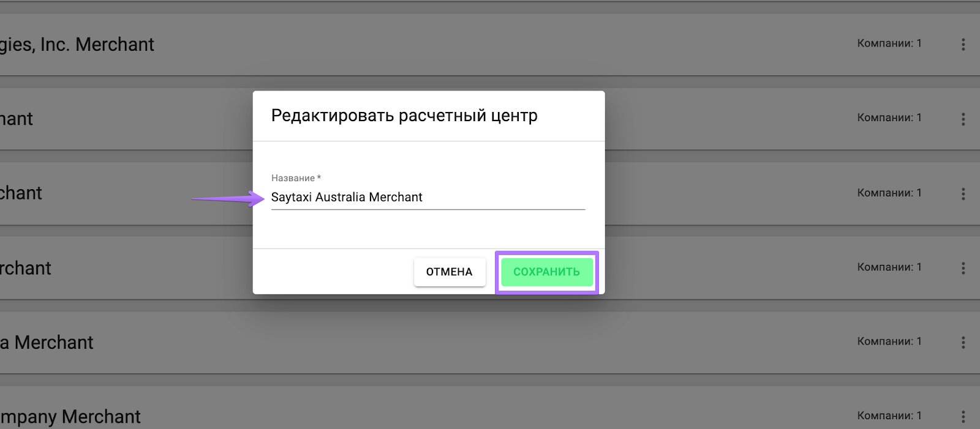Focus the Название input field
The image size is (980, 429).
[428, 197]
